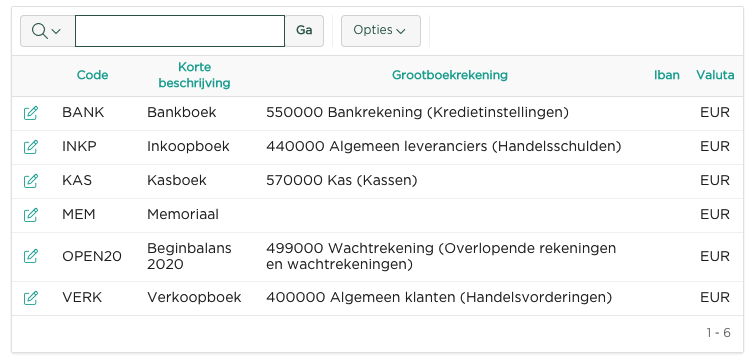Click the 400000 Algemeen klanten cell

[439, 298]
